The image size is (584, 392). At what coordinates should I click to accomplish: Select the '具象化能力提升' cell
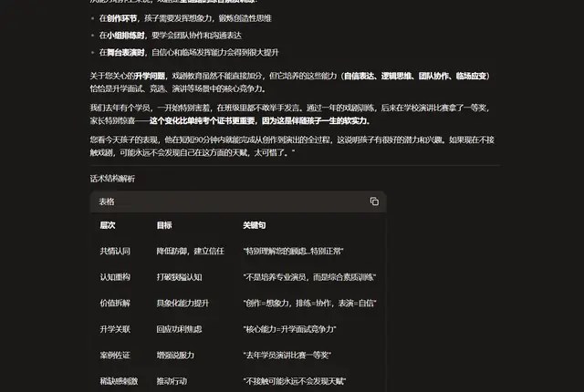click(182, 304)
